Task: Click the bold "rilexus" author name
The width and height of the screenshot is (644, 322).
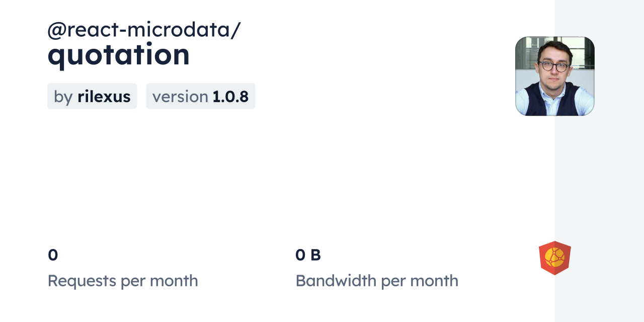Action: tap(104, 96)
